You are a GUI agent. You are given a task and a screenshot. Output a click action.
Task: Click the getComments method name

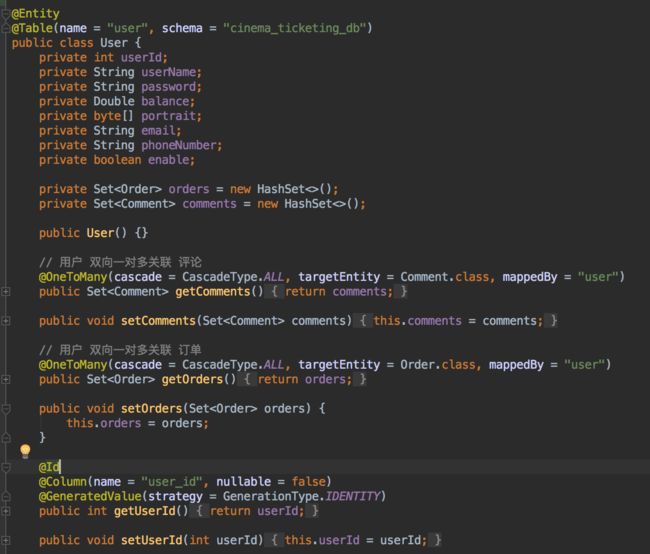tap(213, 292)
